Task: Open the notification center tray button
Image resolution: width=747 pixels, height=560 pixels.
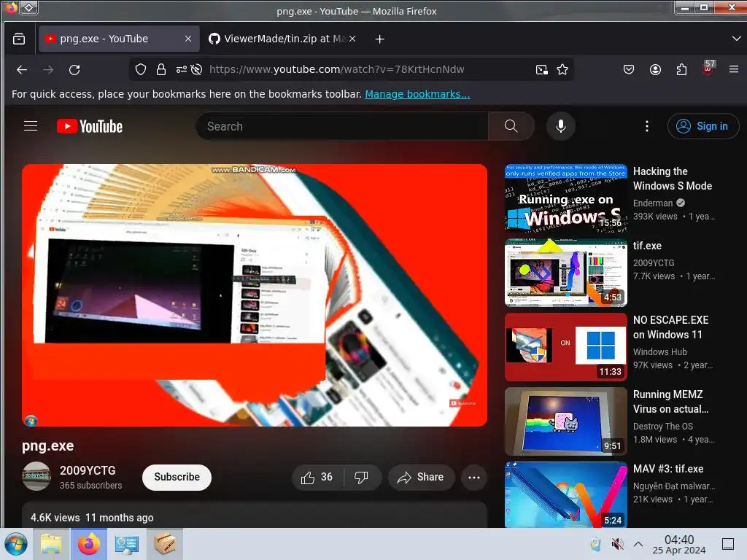Action: [728, 544]
